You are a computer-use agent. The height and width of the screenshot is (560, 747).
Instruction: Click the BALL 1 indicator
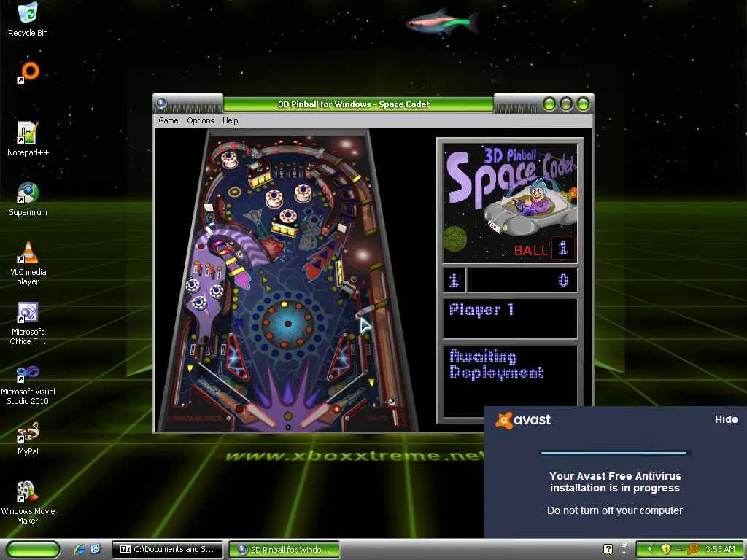click(x=544, y=249)
